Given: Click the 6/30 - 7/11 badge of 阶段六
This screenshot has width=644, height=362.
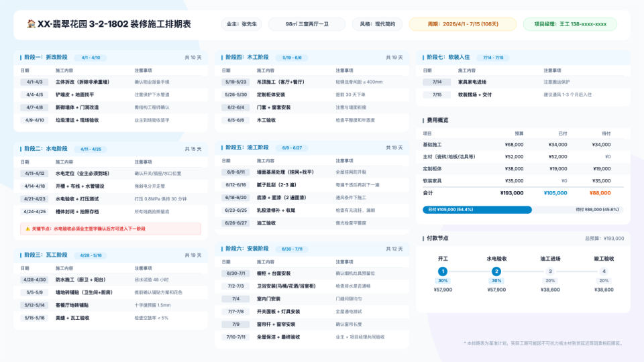Looking at the screenshot, I should click(x=292, y=249).
